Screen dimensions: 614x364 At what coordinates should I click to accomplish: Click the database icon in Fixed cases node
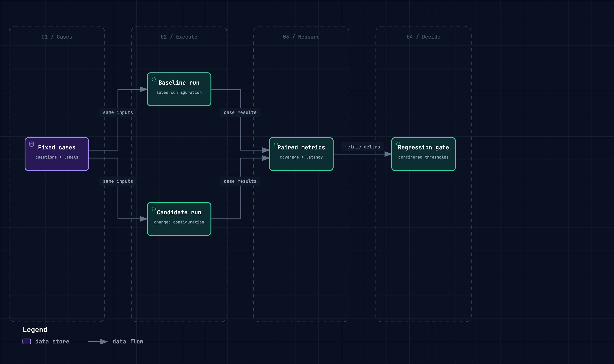(32, 144)
